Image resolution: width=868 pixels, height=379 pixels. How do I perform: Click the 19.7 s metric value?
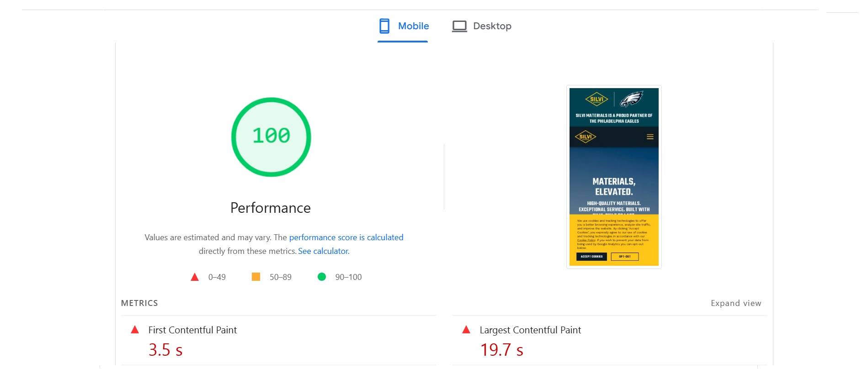501,350
